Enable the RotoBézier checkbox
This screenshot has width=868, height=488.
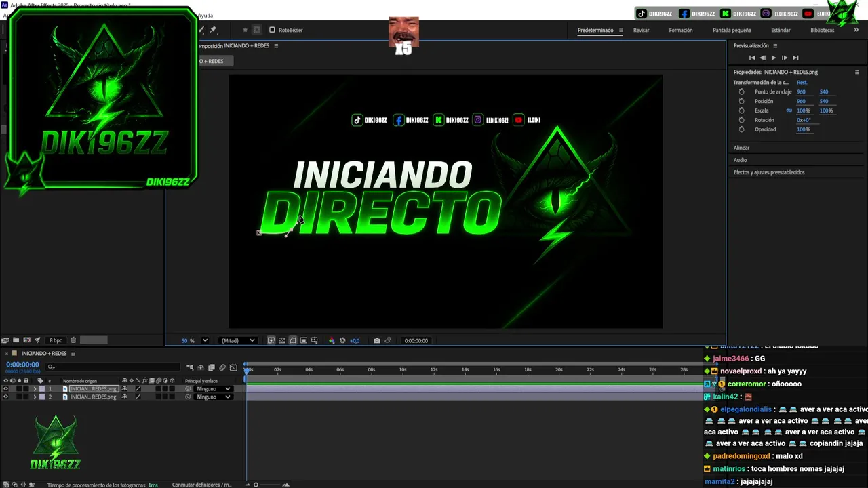[272, 30]
